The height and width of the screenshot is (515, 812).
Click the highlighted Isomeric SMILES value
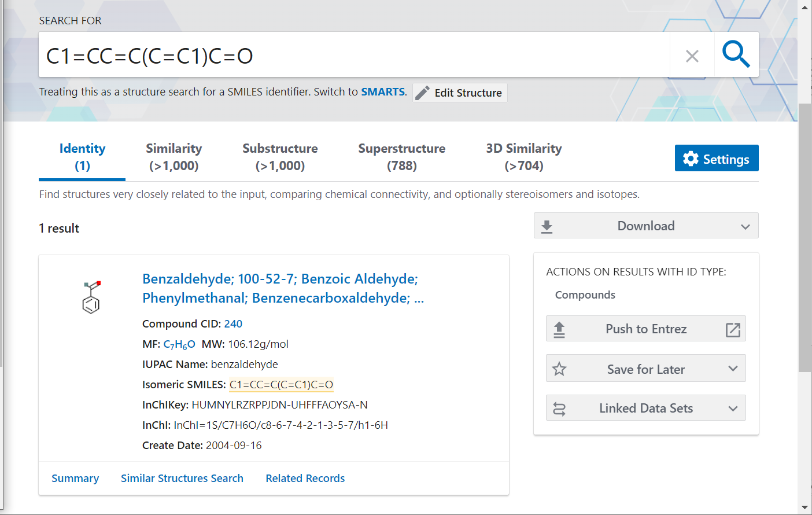(x=282, y=385)
